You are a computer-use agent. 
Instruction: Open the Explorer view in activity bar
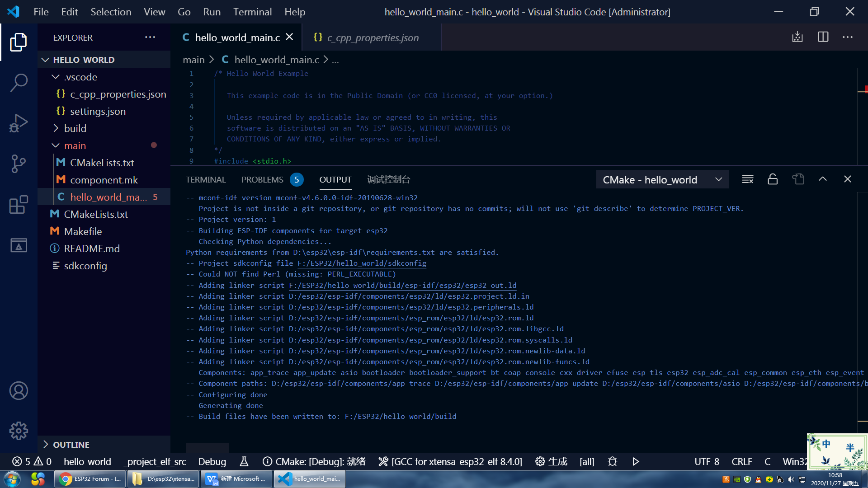click(x=19, y=42)
